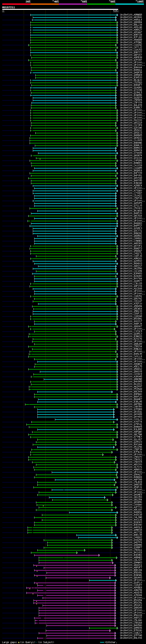Image resolution: width=146 pixels, height=644 pixels.
Task: Select the UniRef100_Q7PDR8 row label
Action: (131, 409)
